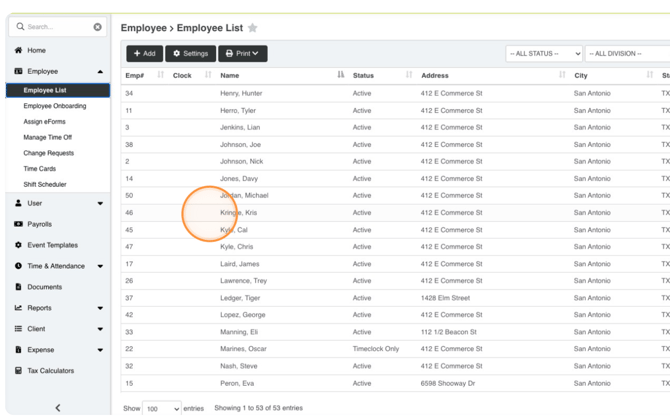Viewport: 670px width, 417px height.
Task: Open Change Requests in the sidebar
Action: 49,153
